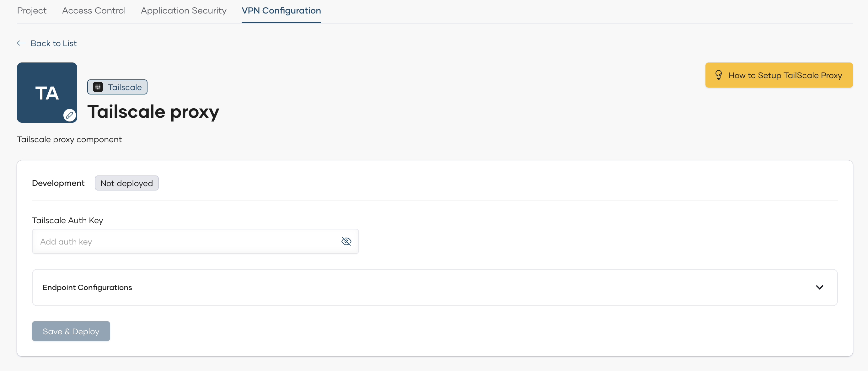
Task: Expand Endpoint Configurations chevron arrow
Action: pos(819,287)
